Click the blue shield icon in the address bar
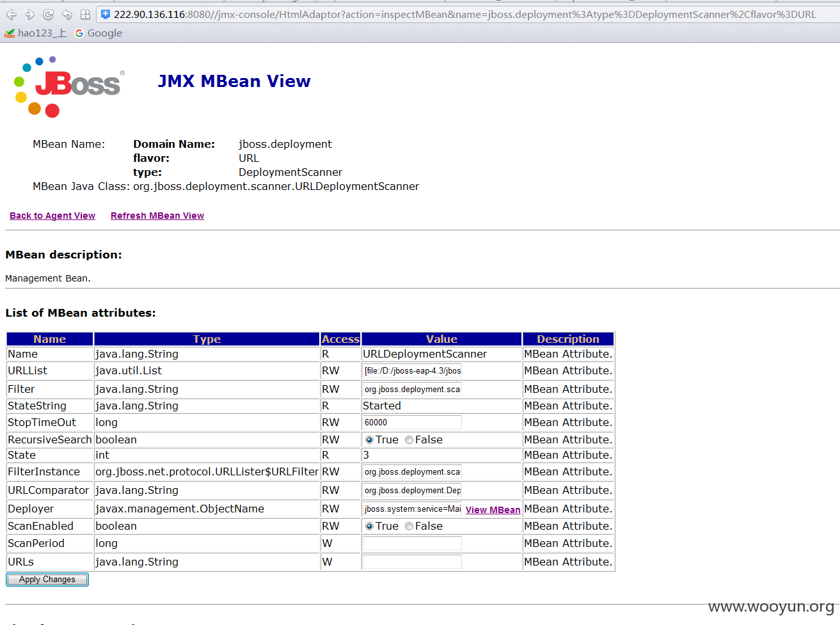This screenshot has height=625, width=840. tap(106, 14)
